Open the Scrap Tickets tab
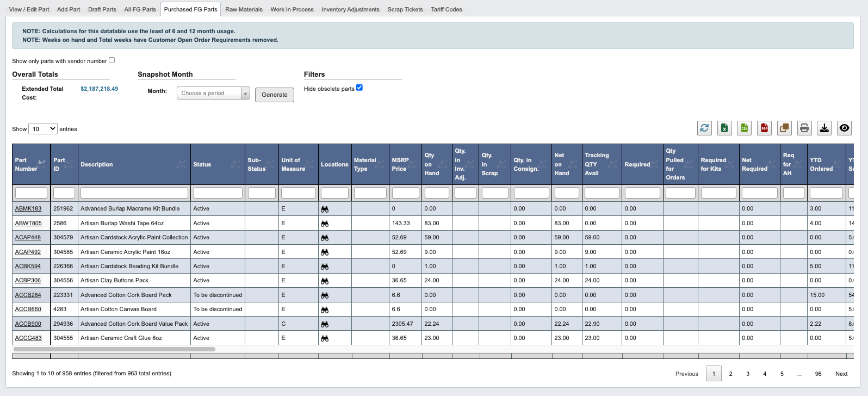The image size is (868, 396). click(x=405, y=9)
